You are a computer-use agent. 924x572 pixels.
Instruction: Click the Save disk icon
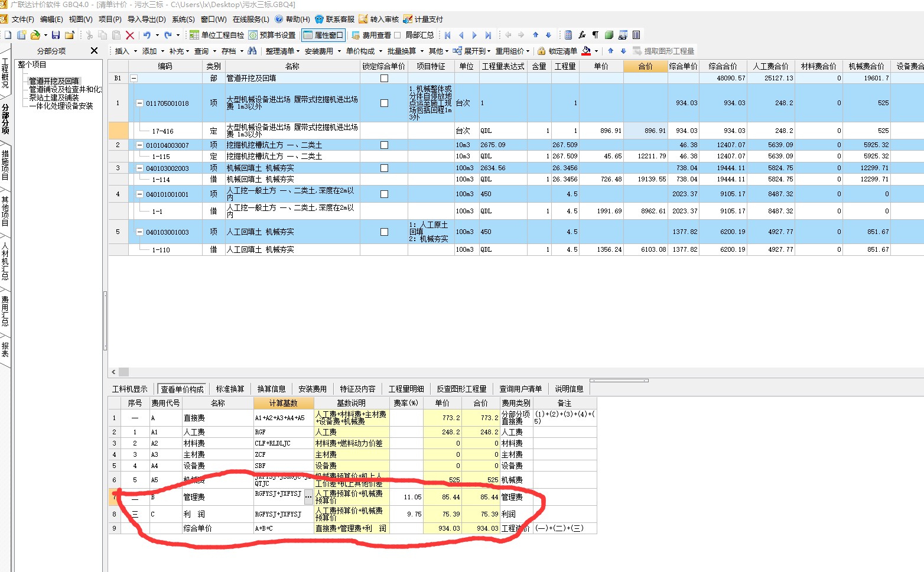click(56, 35)
